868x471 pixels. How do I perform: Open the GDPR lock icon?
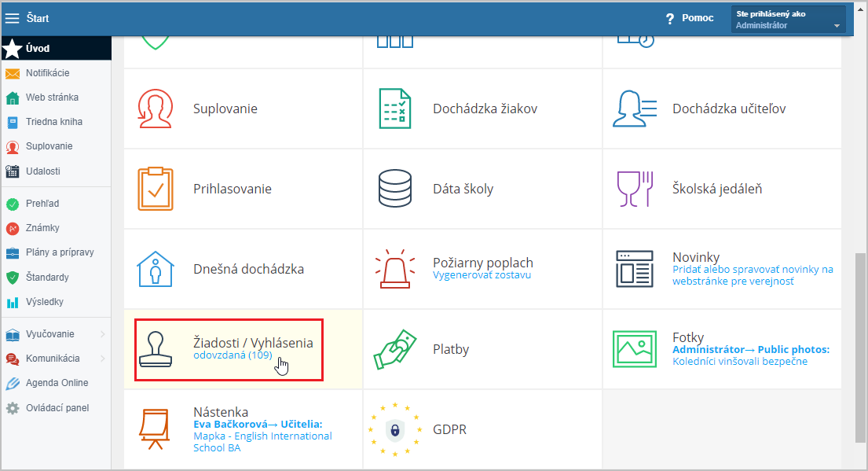pos(394,429)
